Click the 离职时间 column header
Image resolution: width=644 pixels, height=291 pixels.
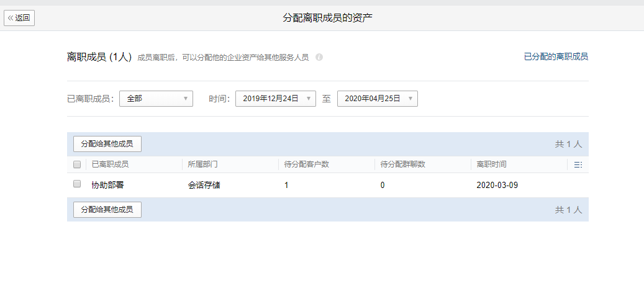coord(492,164)
